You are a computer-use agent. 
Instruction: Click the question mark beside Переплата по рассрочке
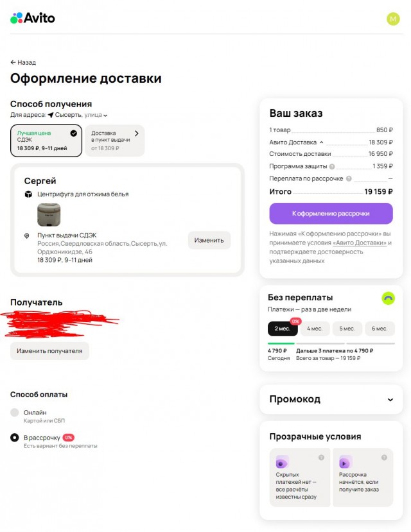pyautogui.click(x=348, y=178)
